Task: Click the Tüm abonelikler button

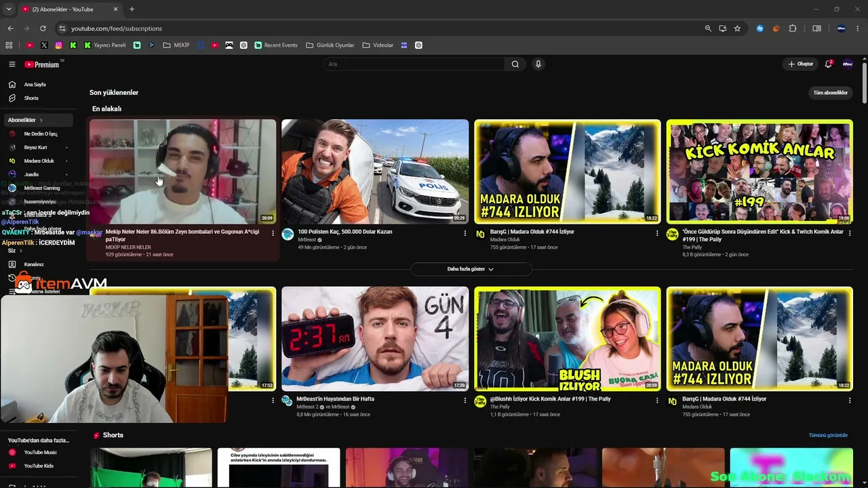Action: [831, 93]
